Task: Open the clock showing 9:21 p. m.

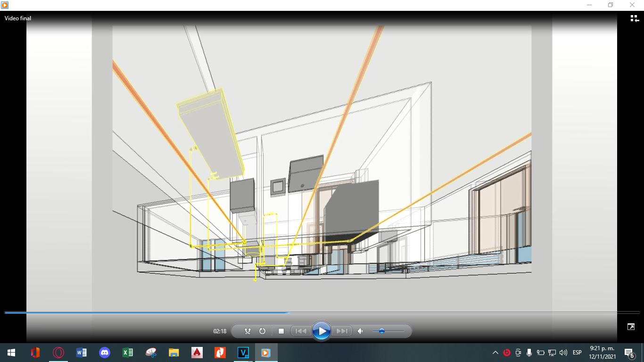Action: 602,353
